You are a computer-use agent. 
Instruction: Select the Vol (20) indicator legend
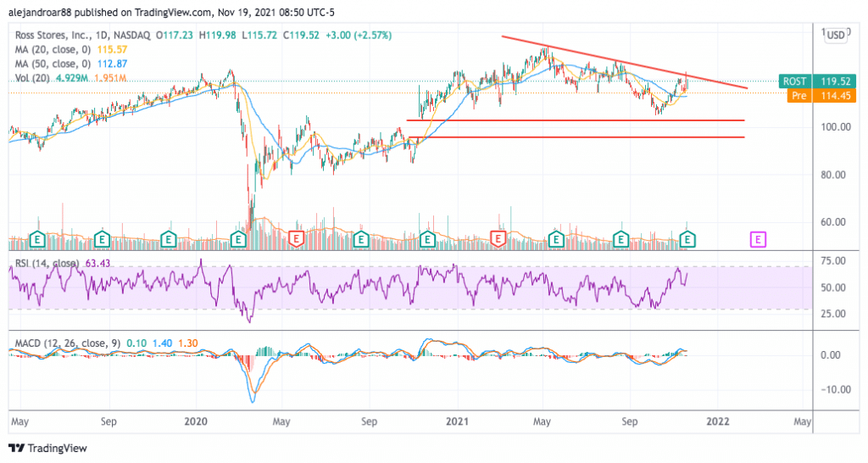click(33, 78)
